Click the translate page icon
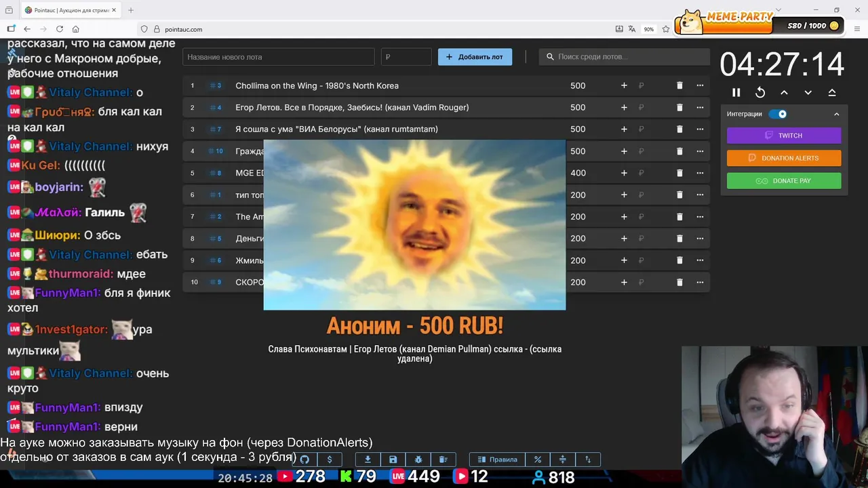Viewport: 868px width, 488px height. [632, 29]
